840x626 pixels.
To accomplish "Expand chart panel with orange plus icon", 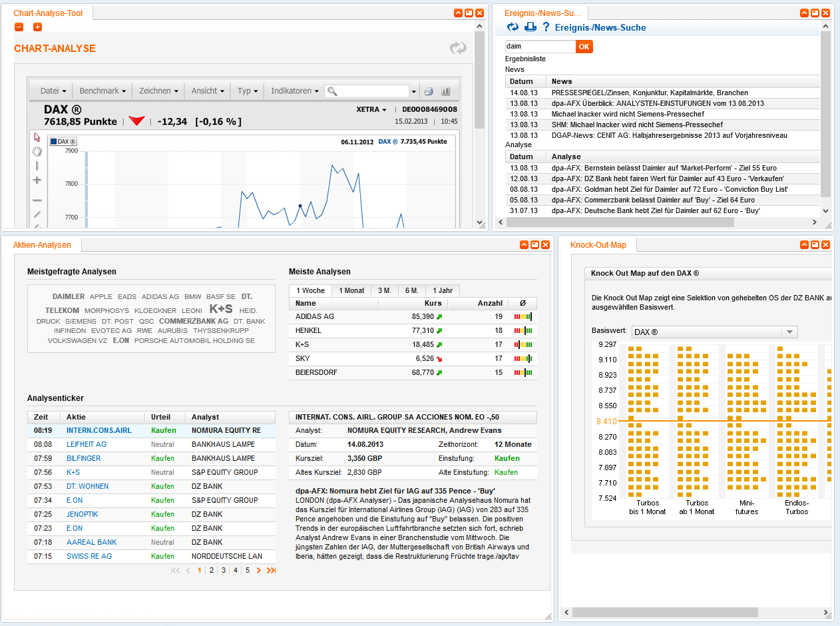I will [x=37, y=27].
